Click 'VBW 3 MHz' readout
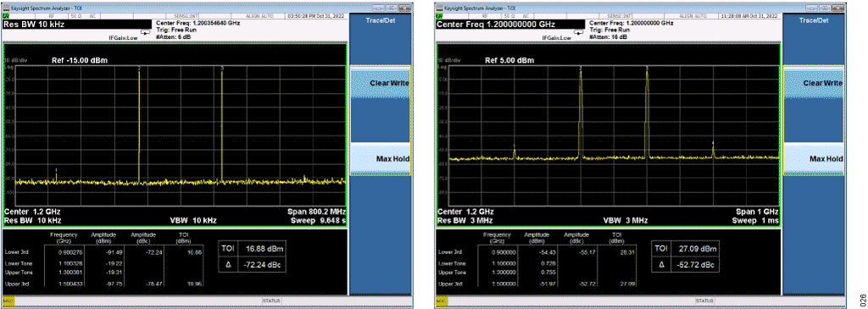The width and height of the screenshot is (868, 309). coord(626,221)
